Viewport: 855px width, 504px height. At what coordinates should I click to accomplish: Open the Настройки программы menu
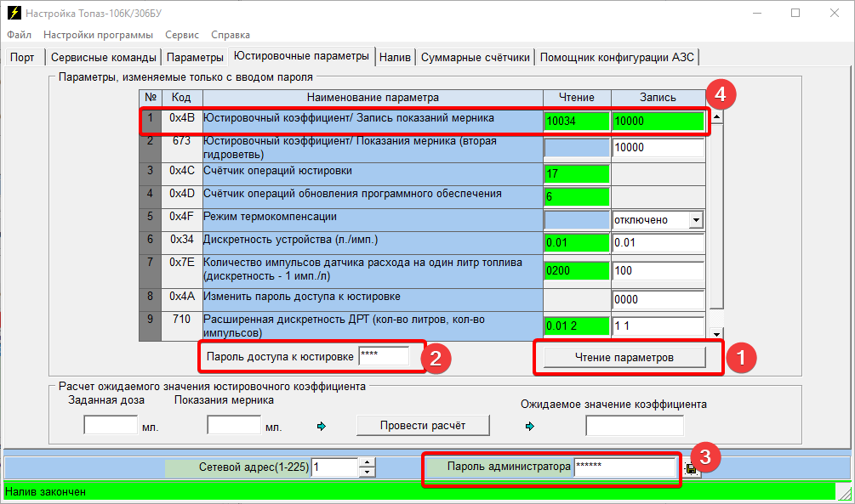coord(98,35)
